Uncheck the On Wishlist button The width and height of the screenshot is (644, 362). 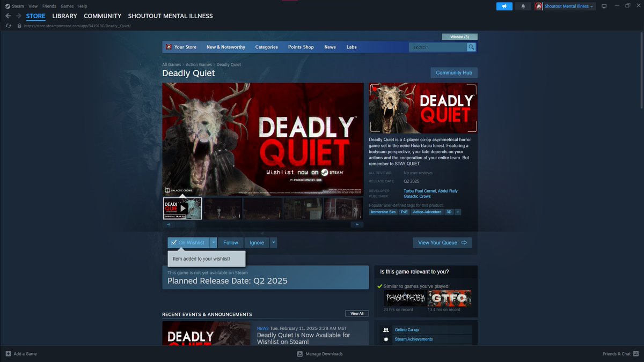188,243
